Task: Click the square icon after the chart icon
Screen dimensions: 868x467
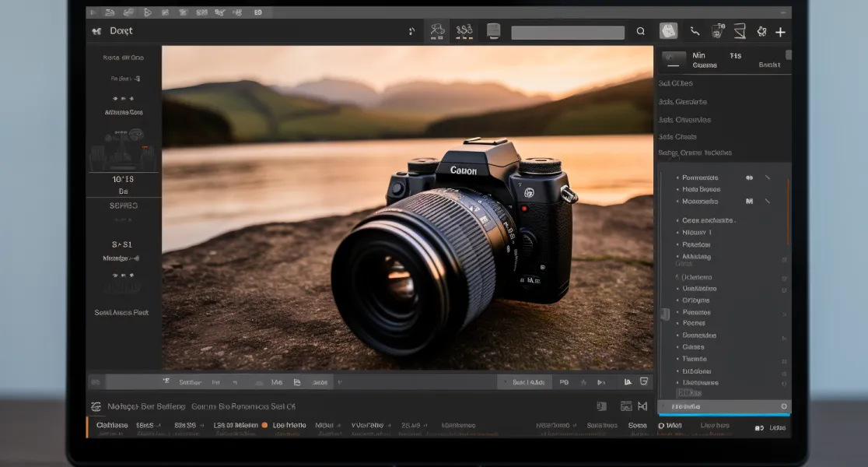Action: [x=644, y=381]
